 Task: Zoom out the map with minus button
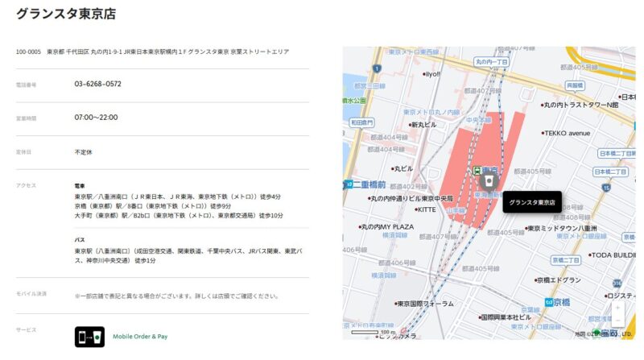[x=617, y=320]
